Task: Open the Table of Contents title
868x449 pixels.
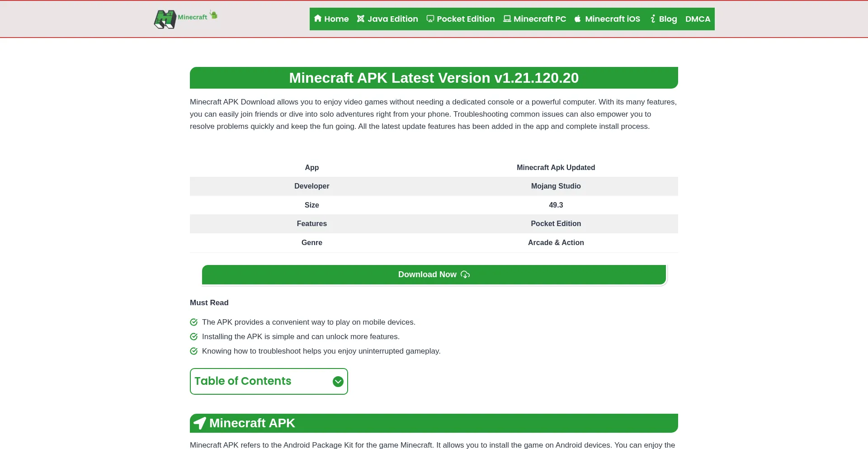Action: [243, 381]
